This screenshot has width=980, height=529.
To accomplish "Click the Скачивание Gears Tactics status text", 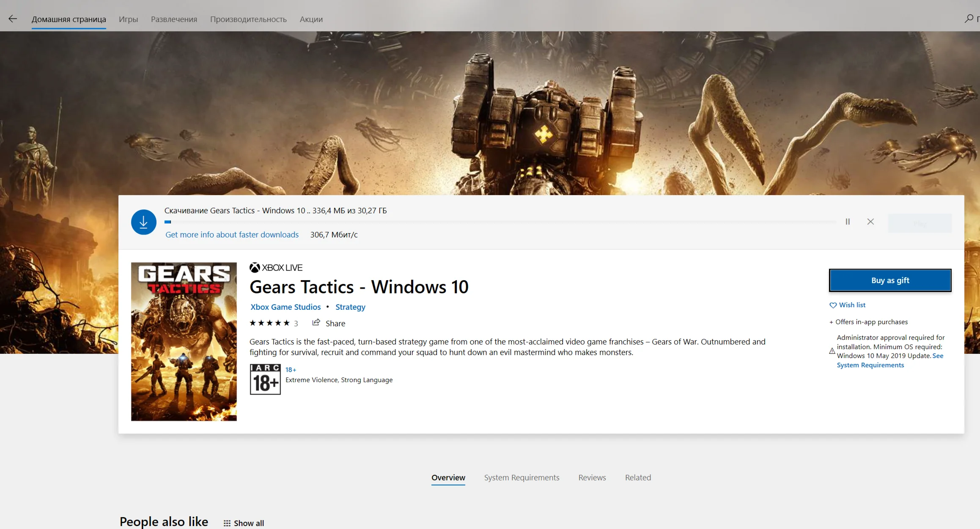I will tap(275, 210).
